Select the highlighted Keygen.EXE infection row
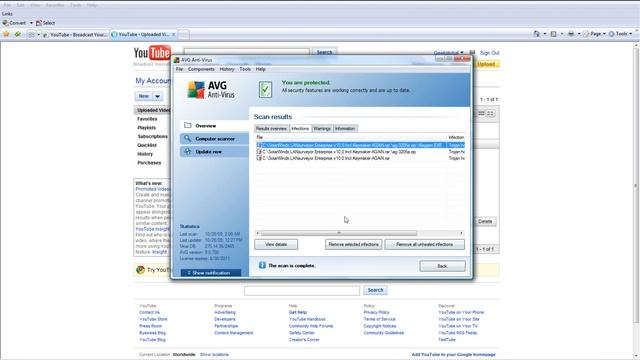640x360 pixels. 360,145
